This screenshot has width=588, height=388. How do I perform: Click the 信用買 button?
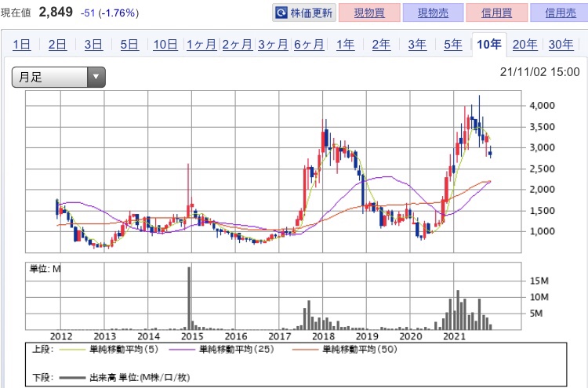click(497, 13)
